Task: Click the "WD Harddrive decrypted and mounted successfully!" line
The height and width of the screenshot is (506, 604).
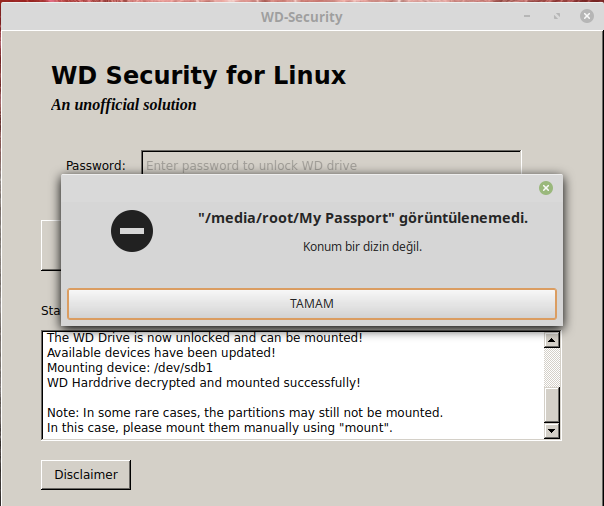Action: coord(203,383)
